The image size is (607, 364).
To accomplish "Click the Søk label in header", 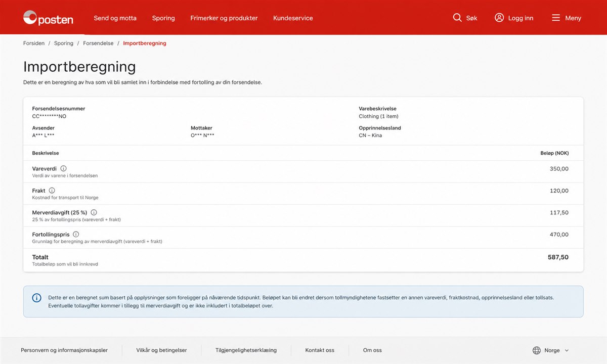I will (471, 18).
